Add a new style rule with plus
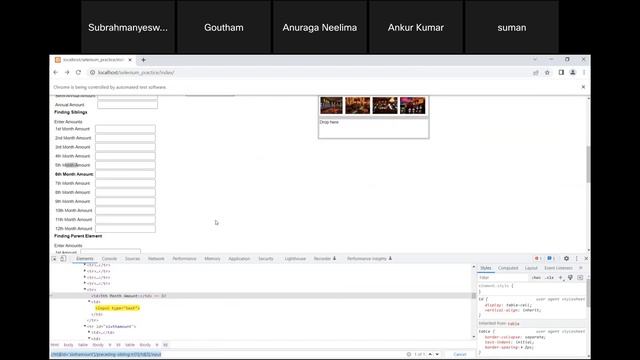640x360 pixels. 560,278
